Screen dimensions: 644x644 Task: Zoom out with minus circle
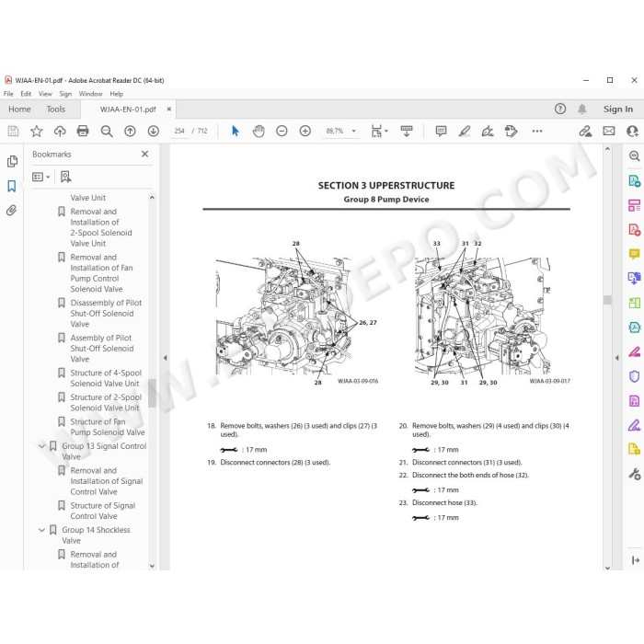pos(282,131)
